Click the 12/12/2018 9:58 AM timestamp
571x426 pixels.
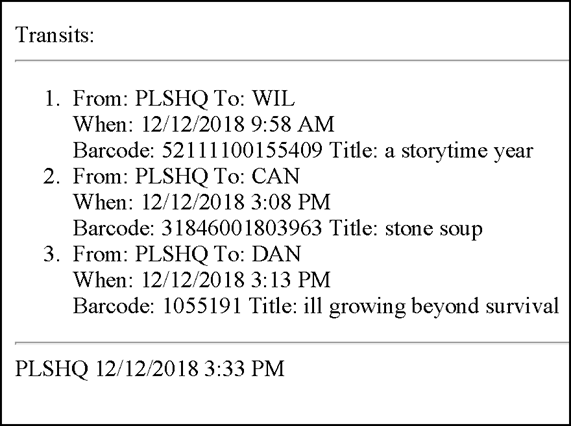point(237,124)
